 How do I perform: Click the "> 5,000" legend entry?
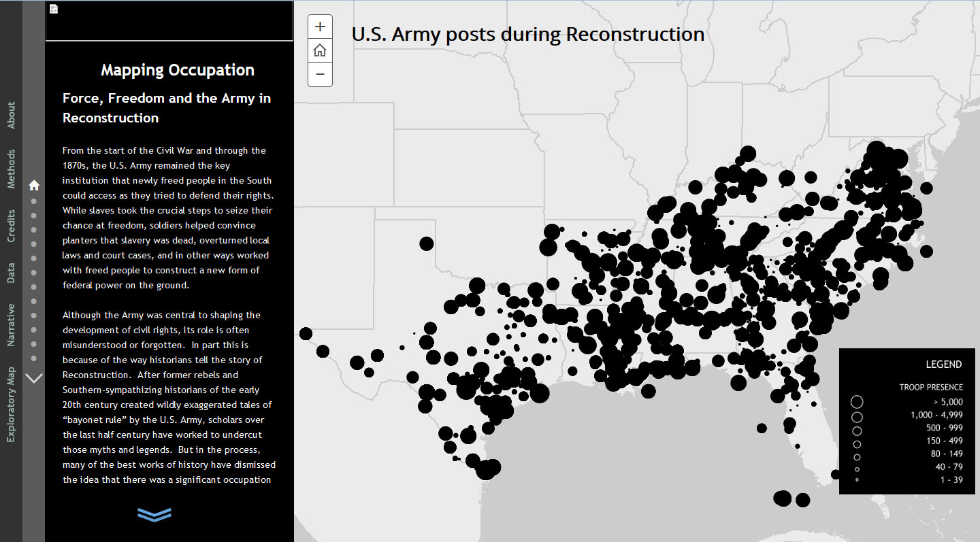tap(947, 402)
